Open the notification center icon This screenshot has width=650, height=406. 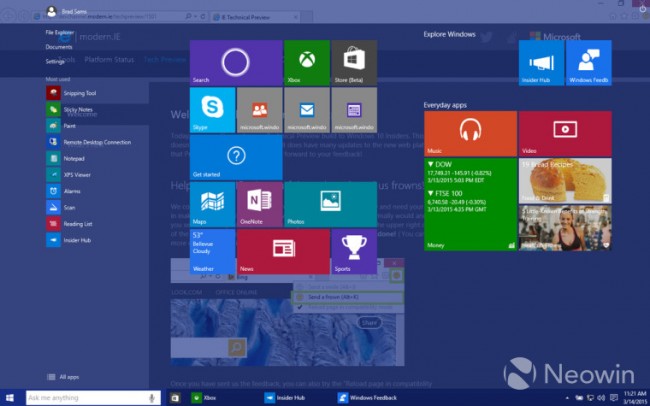click(x=614, y=398)
